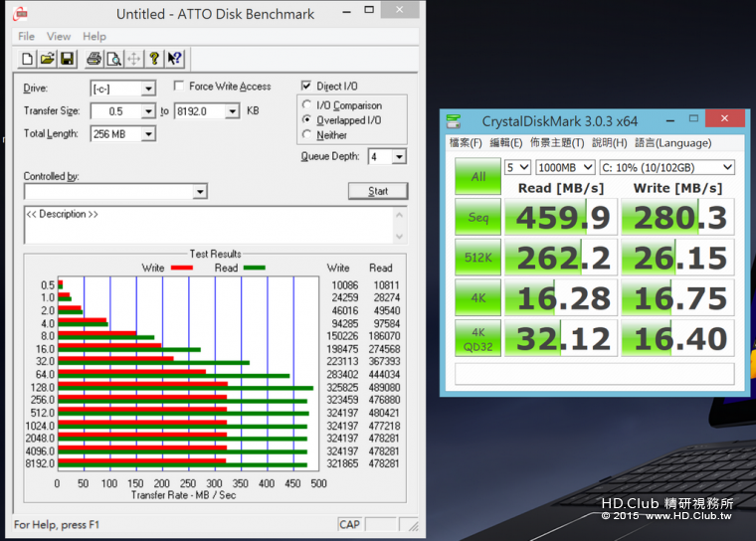Click the yellow question mark About icon
756x541 pixels.
154,59
